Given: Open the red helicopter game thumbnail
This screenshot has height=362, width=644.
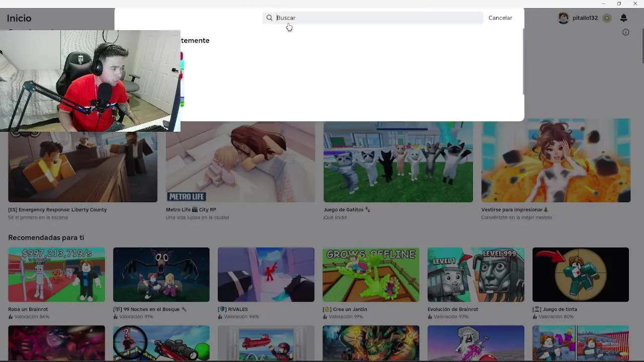Looking at the screenshot, I should (x=266, y=343).
